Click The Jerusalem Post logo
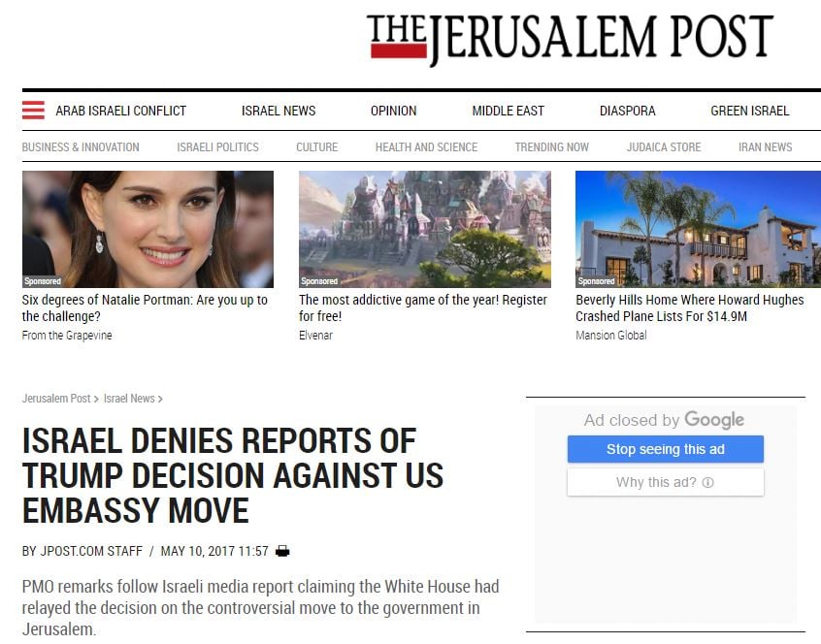Viewport: 821px width, 644px height. [x=569, y=38]
